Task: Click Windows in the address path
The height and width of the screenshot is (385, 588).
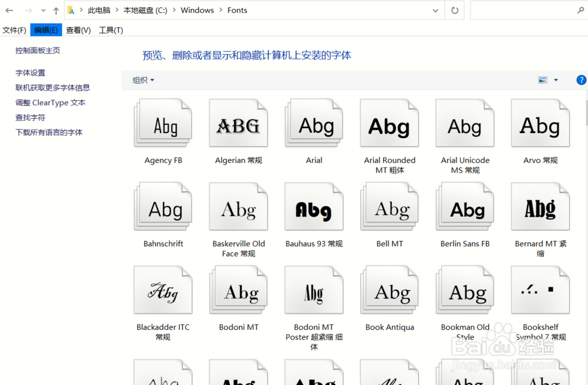Action: point(197,10)
